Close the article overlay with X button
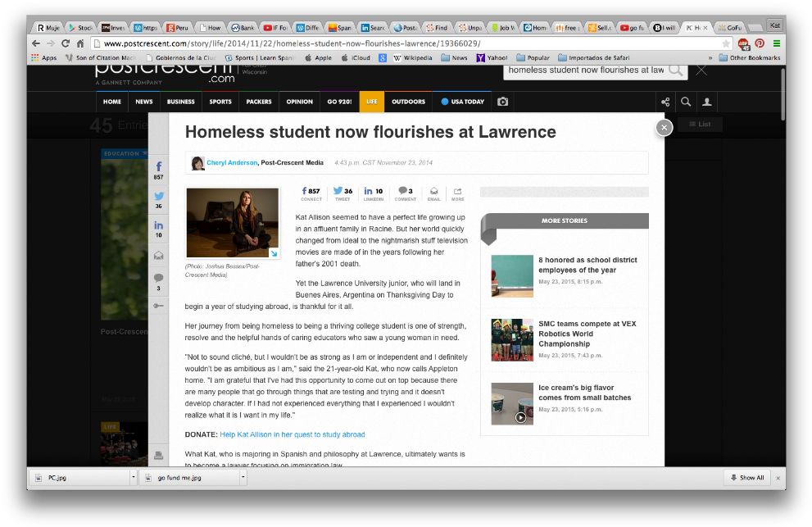This screenshot has height=527, width=812. click(x=664, y=127)
